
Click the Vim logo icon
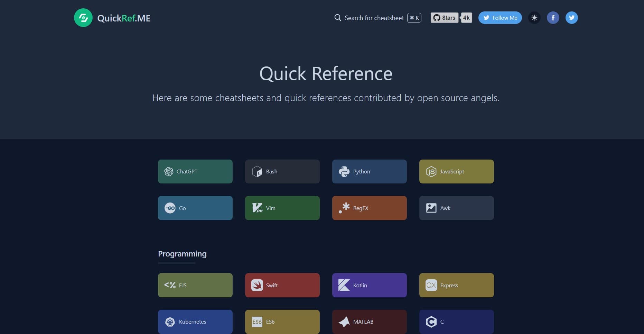257,208
